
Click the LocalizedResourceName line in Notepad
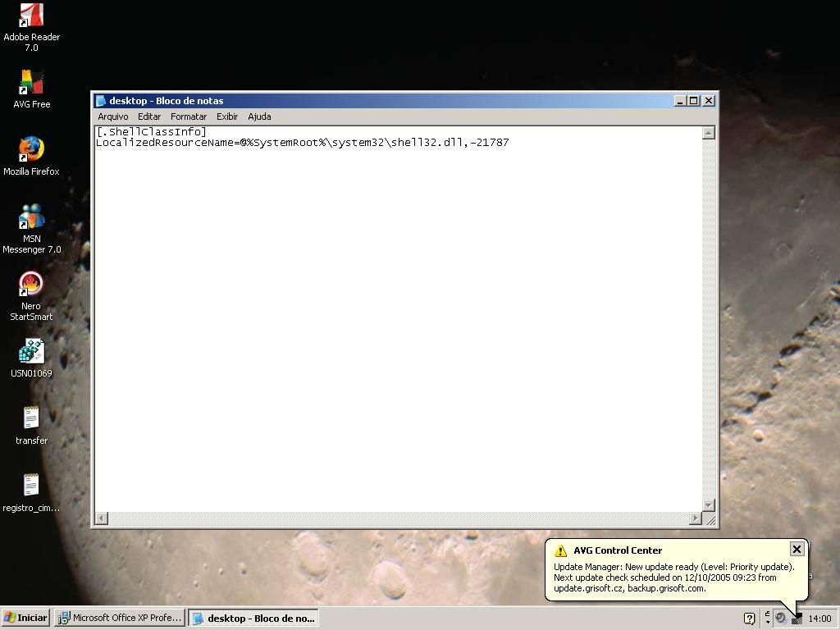click(x=302, y=143)
